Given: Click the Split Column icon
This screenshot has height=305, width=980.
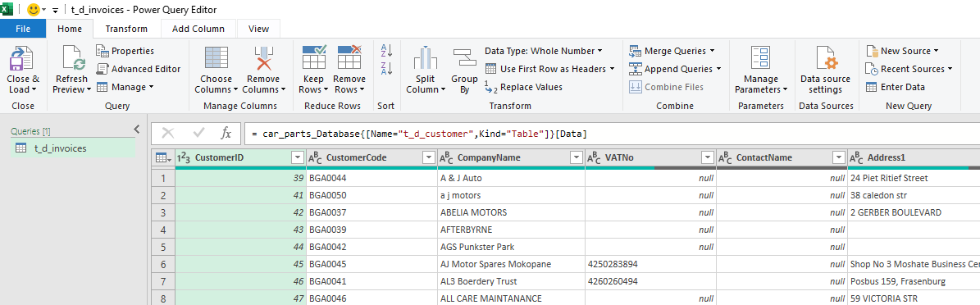Looking at the screenshot, I should tap(426, 59).
